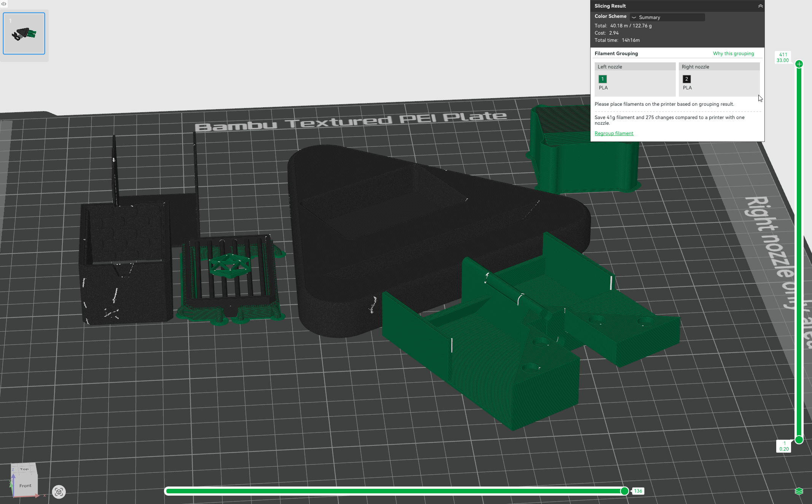
Task: Click the move count value 136
Action: [x=638, y=491]
